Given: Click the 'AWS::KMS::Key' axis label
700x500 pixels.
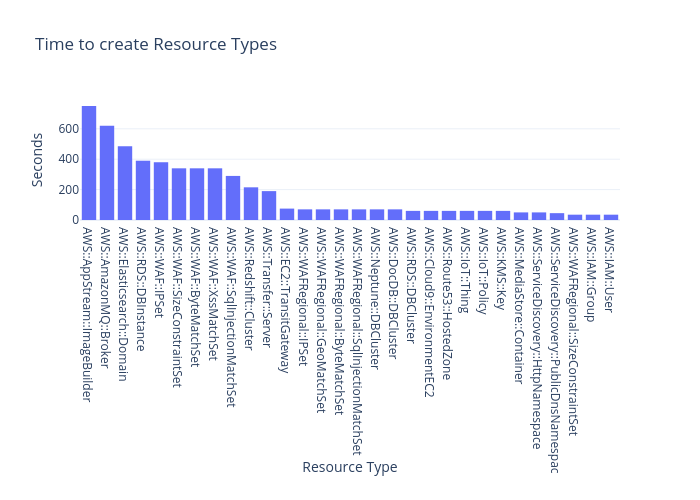Looking at the screenshot, I should coord(501,269).
